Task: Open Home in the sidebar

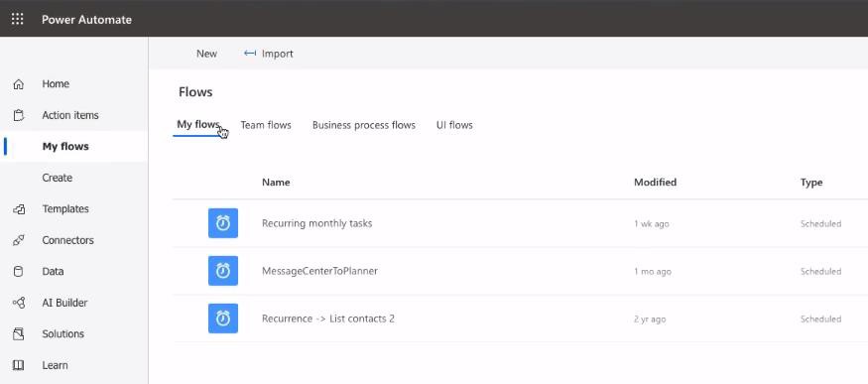Action: (56, 84)
